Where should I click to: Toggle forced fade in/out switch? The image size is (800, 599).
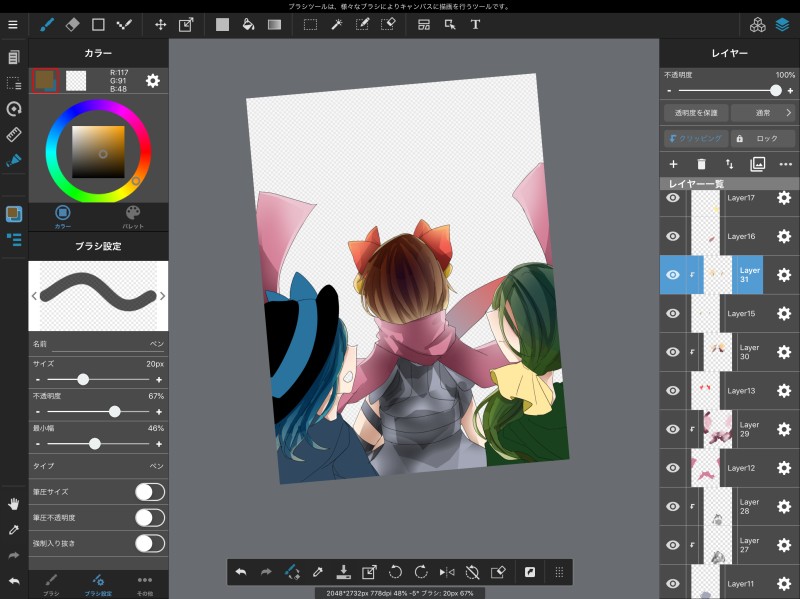tap(150, 543)
